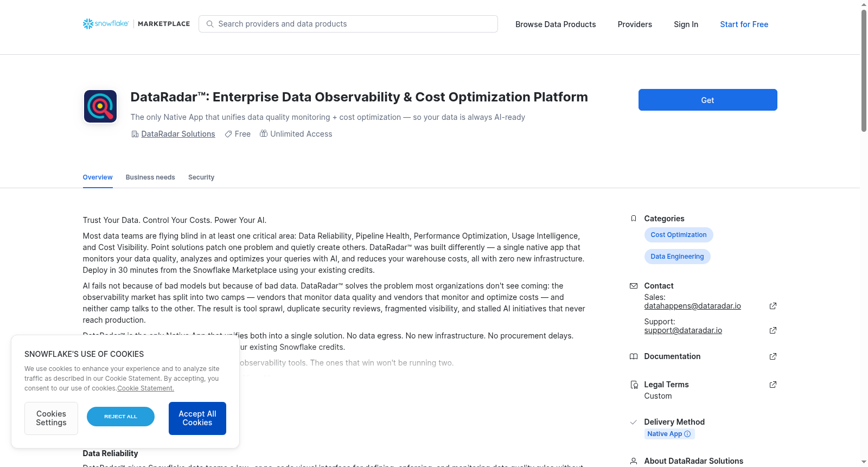The image size is (868, 467).
Task: Click the scrollbar up arrow
Action: pos(864,4)
